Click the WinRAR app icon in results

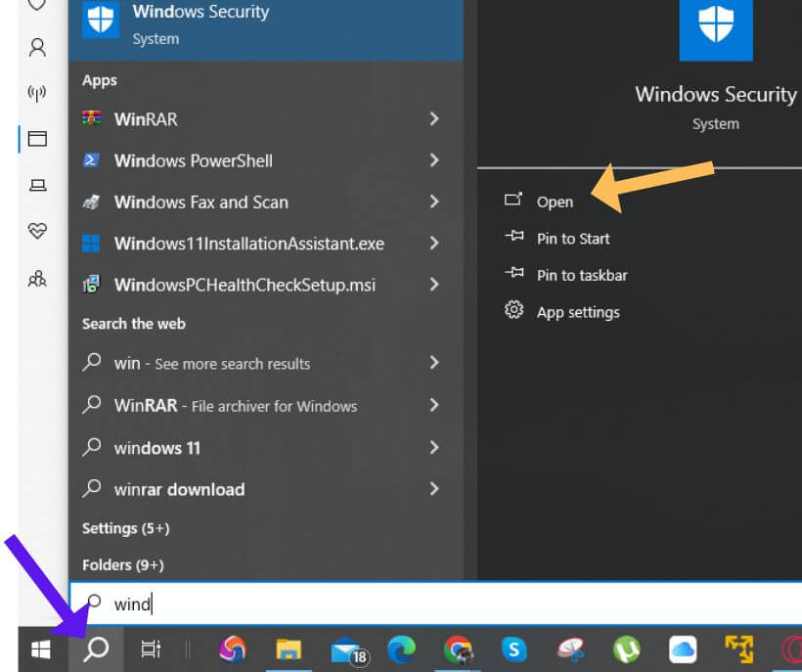tap(92, 118)
